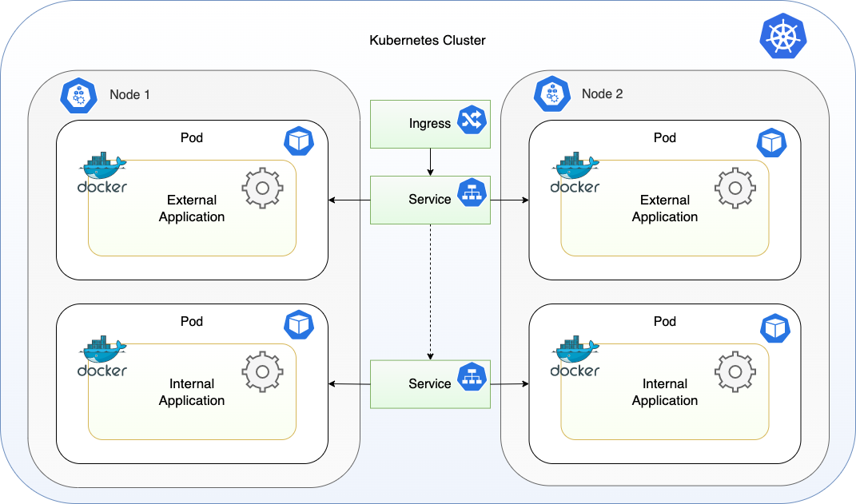Click Docker whale logo in Node 2 internal pod
The width and height of the screenshot is (856, 504).
[575, 357]
